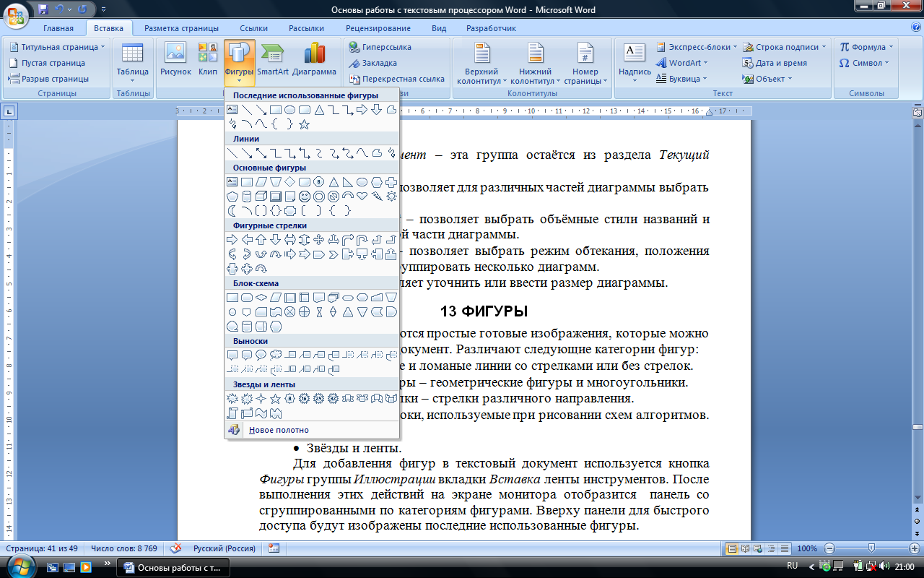Open the Разметка страницы tab
Viewport: 924px width, 578px height.
[x=181, y=28]
